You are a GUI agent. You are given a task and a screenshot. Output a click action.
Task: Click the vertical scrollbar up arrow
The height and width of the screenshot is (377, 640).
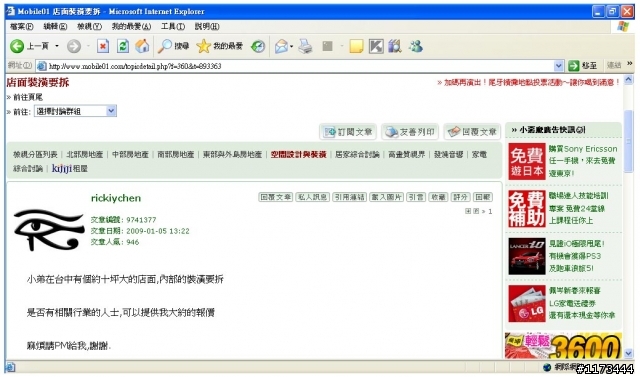[x=629, y=80]
